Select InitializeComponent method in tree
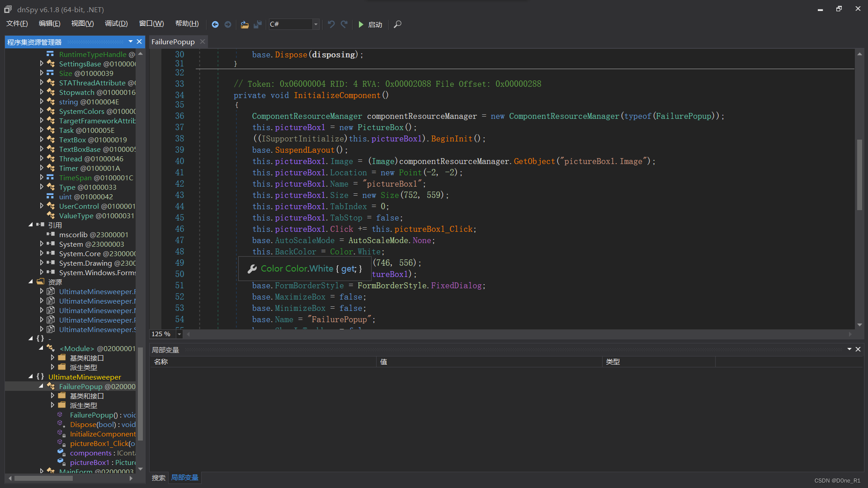868x488 pixels. coord(102,434)
